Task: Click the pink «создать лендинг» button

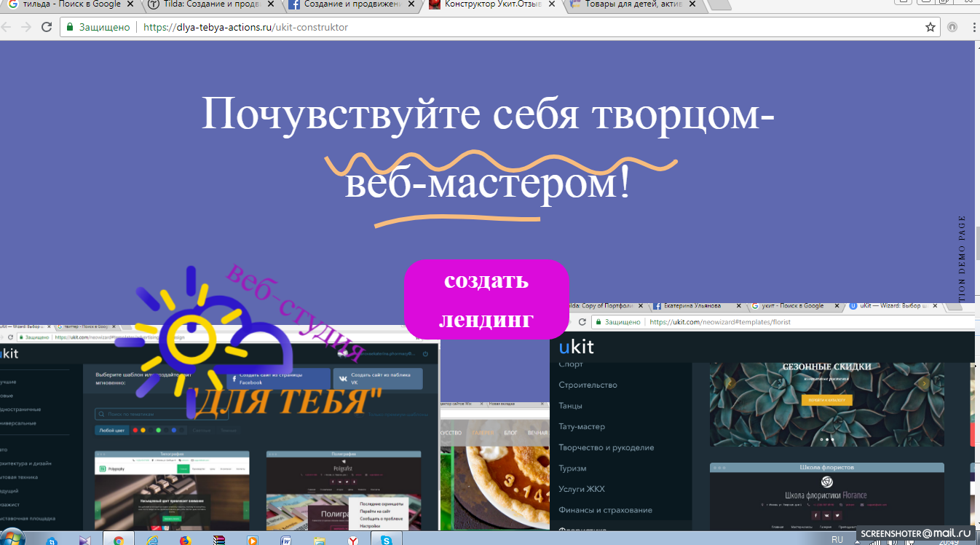Action: pyautogui.click(x=486, y=299)
